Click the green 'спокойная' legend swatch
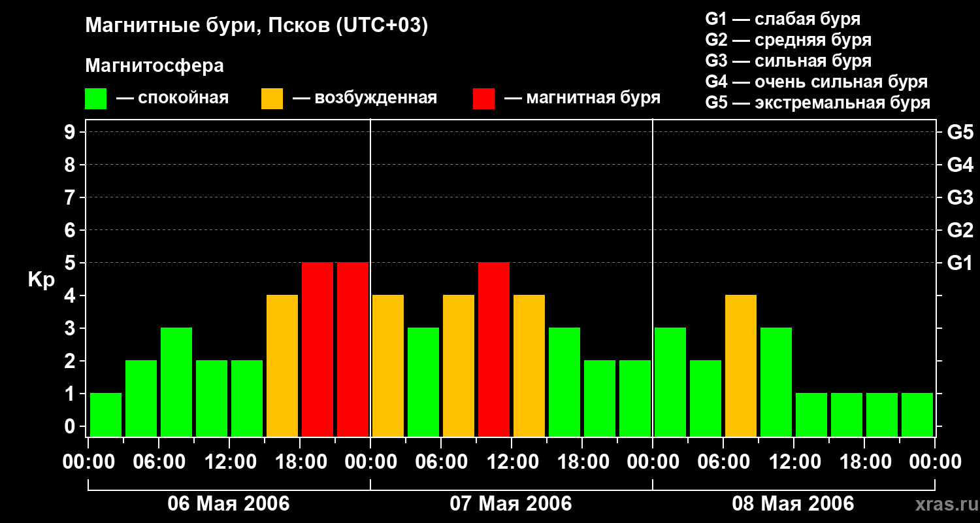This screenshot has height=523, width=980. click(96, 99)
